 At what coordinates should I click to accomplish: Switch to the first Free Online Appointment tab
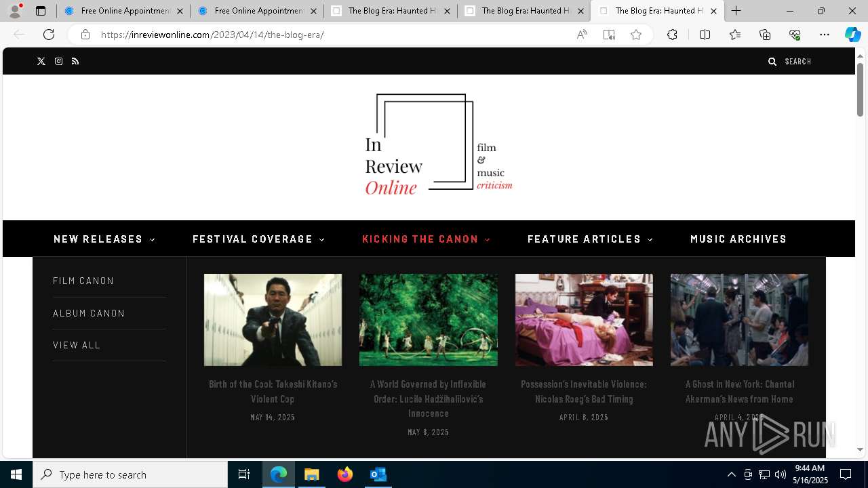pyautogui.click(x=123, y=11)
